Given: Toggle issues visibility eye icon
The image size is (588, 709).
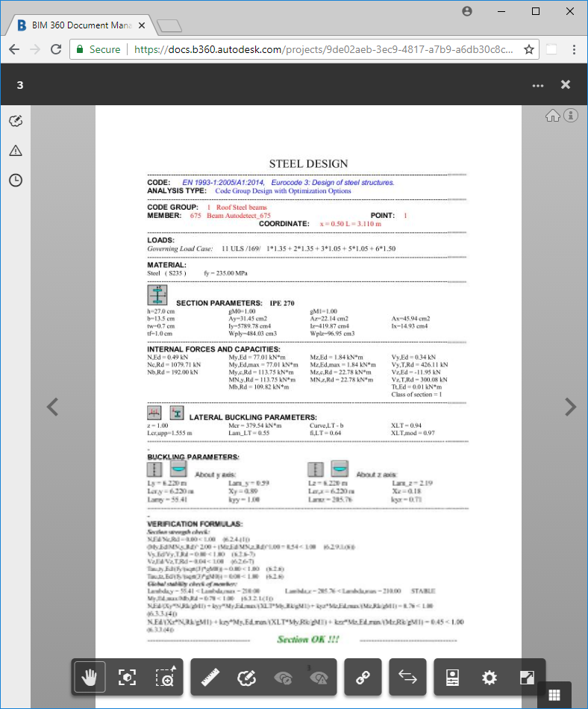Looking at the screenshot, I should (319, 678).
